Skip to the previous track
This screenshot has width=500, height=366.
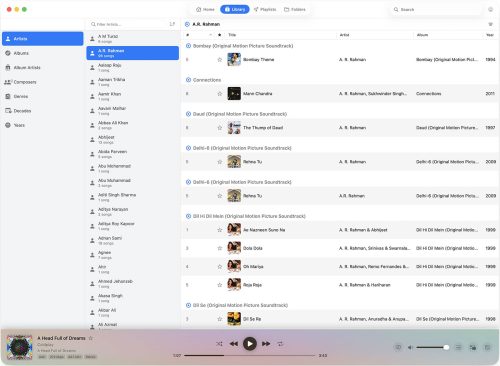coord(234,344)
